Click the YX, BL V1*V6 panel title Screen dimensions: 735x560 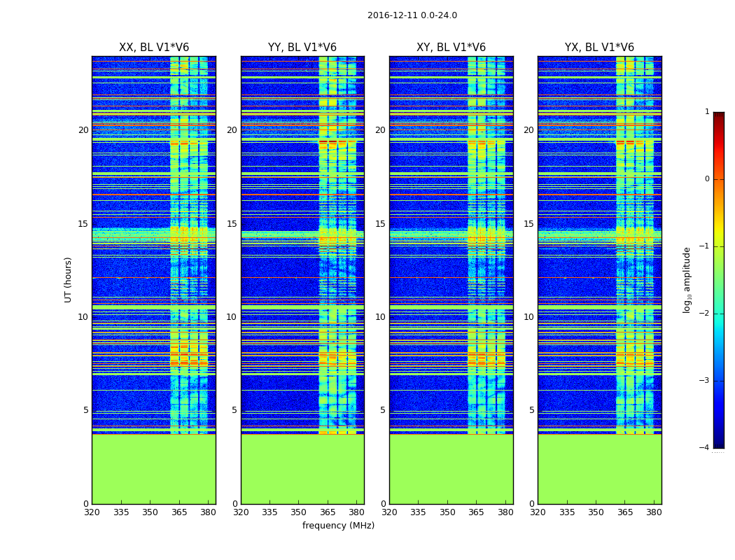(599, 48)
